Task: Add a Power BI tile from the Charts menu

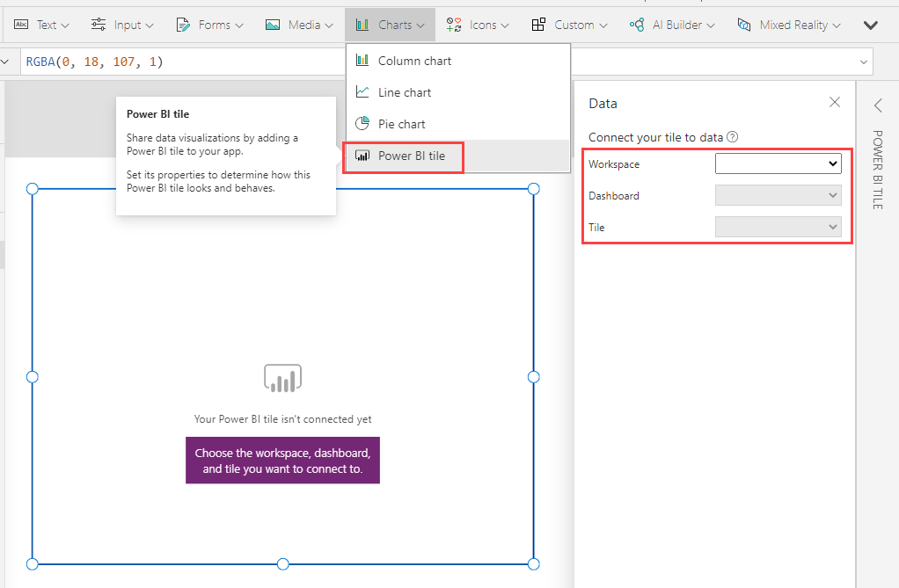Action: click(457, 156)
